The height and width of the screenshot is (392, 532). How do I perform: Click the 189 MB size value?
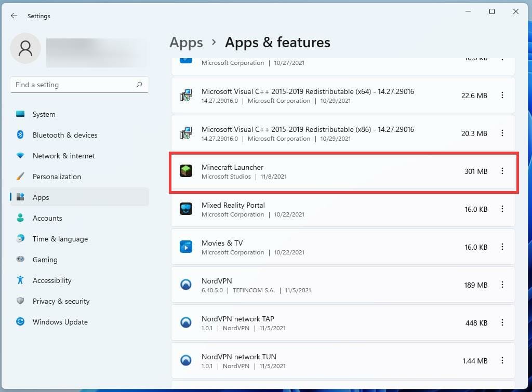(x=476, y=285)
